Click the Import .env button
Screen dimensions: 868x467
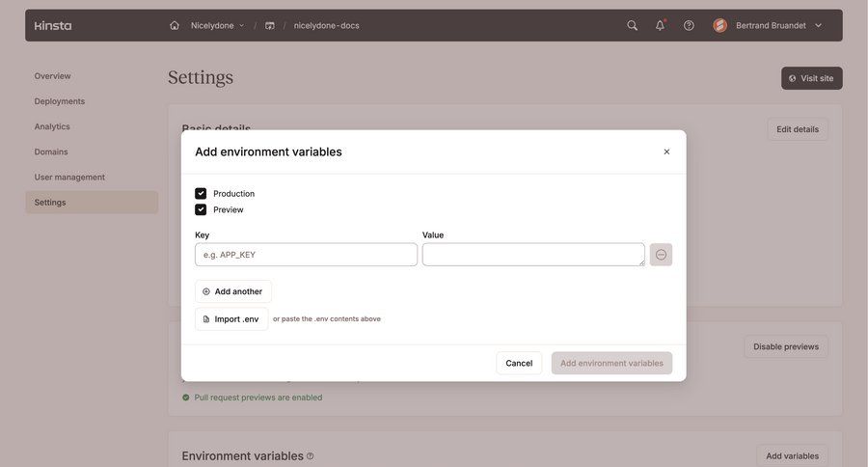(231, 319)
